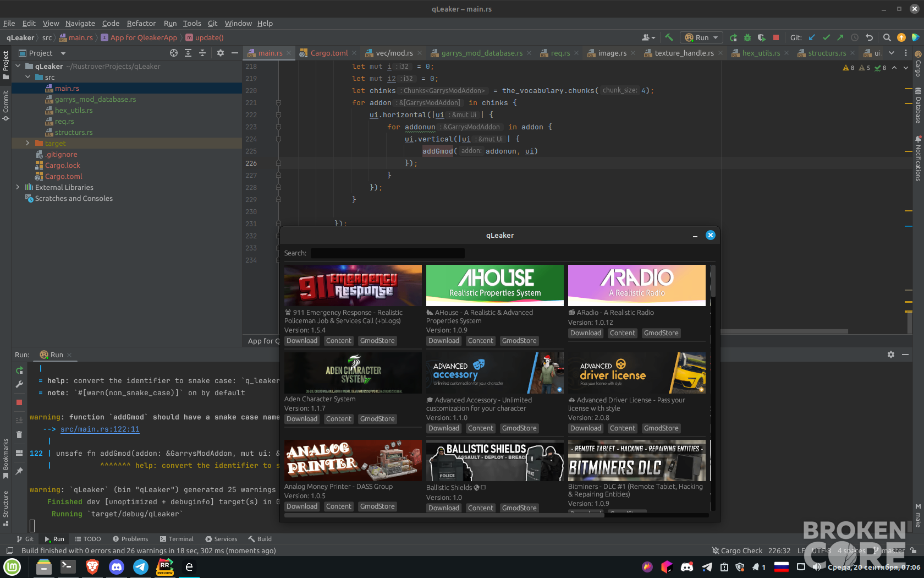Viewport: 924px width, 578px height.
Task: Open the Terminal tool window tab
Action: (x=177, y=539)
